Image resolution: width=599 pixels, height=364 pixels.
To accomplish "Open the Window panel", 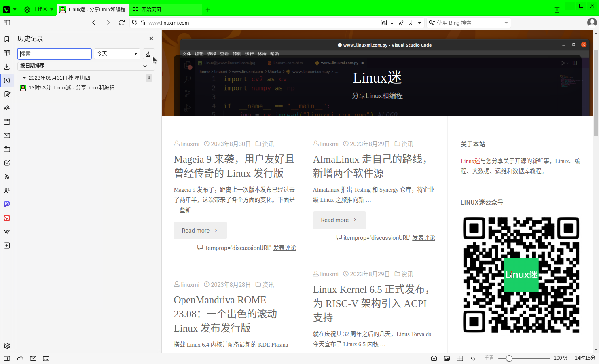I will pos(7,122).
